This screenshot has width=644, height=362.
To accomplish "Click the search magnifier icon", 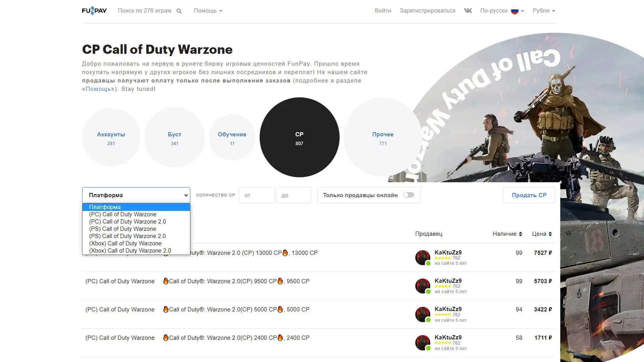I will [179, 11].
